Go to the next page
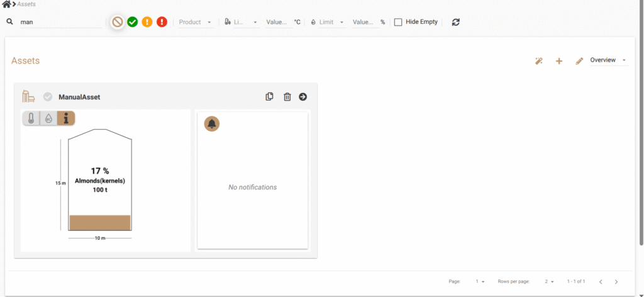This screenshot has width=644, height=297. pyautogui.click(x=616, y=281)
